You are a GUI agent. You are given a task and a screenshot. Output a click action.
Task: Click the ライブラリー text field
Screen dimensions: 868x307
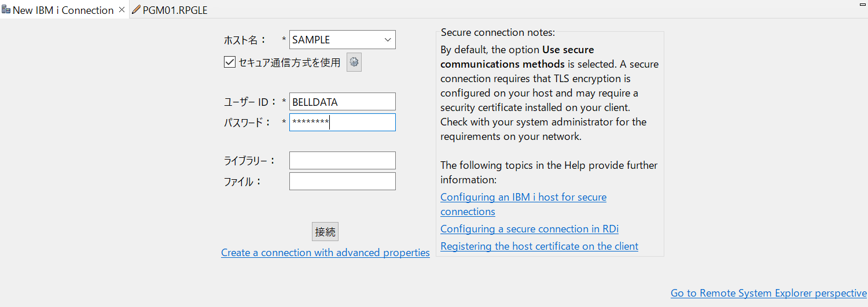(343, 161)
